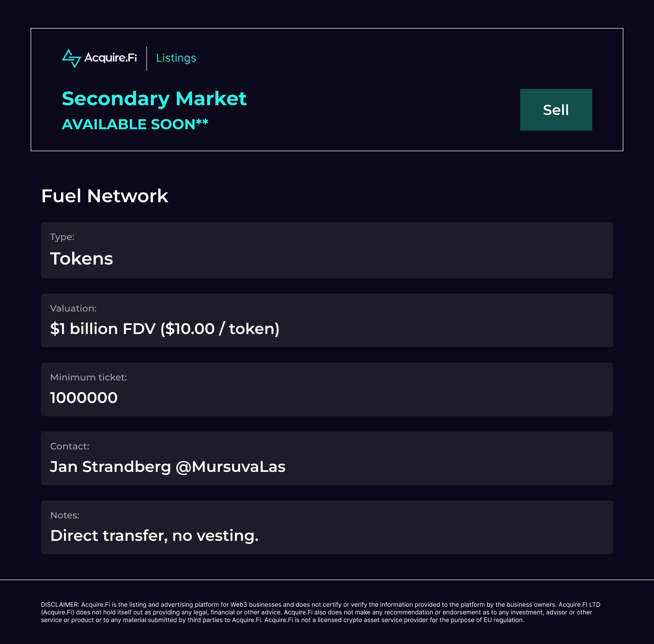Click the Acquire.Fi triangle logo icon
Image resolution: width=654 pixels, height=644 pixels.
71,59
